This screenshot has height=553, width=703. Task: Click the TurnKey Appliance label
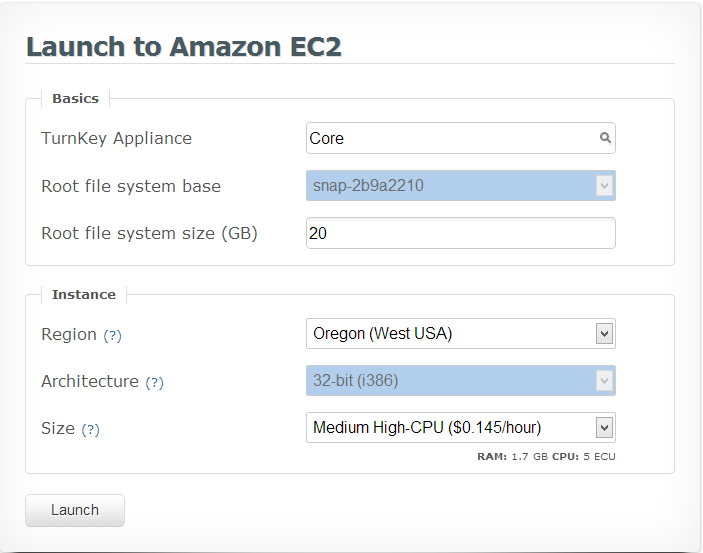[x=116, y=138]
